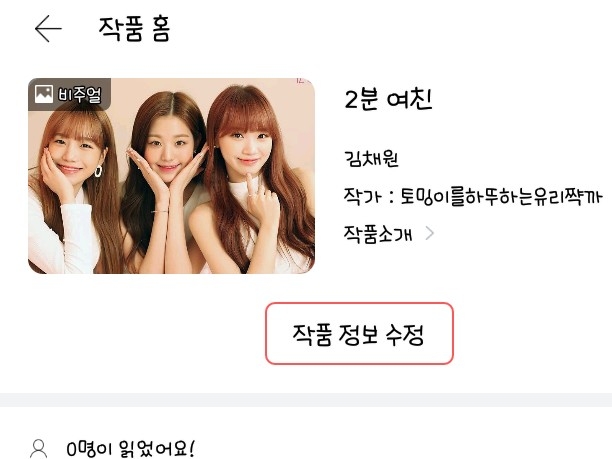The width and height of the screenshot is (612, 459).
Task: Click the small pink mark at cover corner
Action: 301,81
